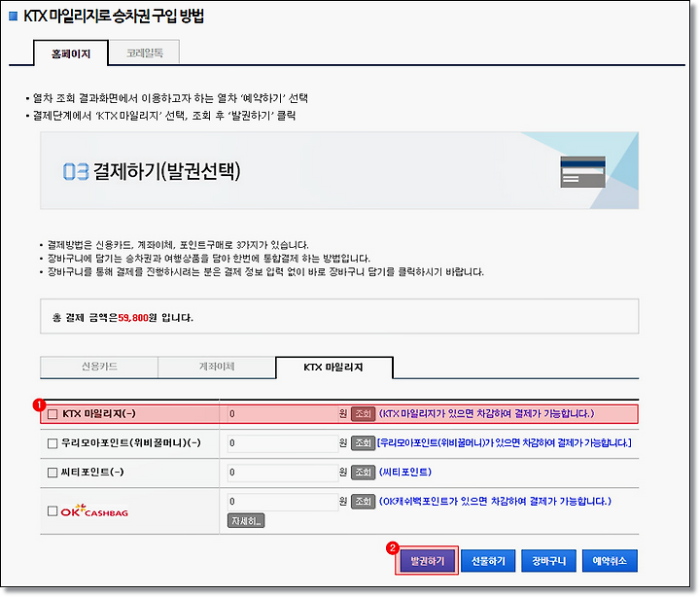Click the 'KTX 마일리지로 승차권 구입 방법' title
The height and width of the screenshot is (597, 700).
point(114,17)
